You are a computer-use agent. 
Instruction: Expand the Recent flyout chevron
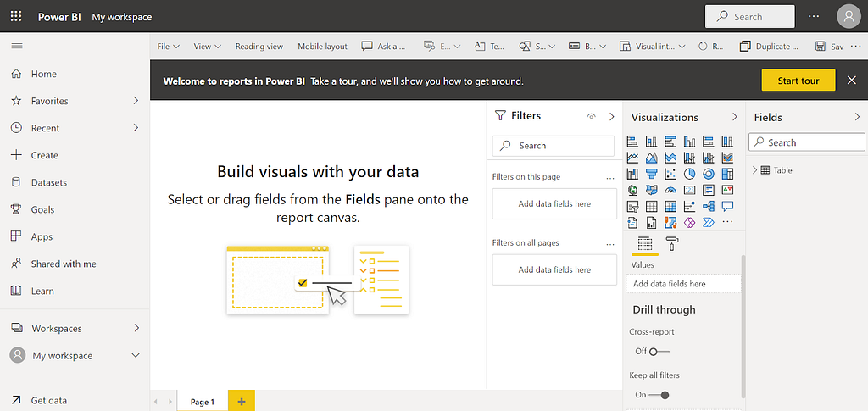136,128
